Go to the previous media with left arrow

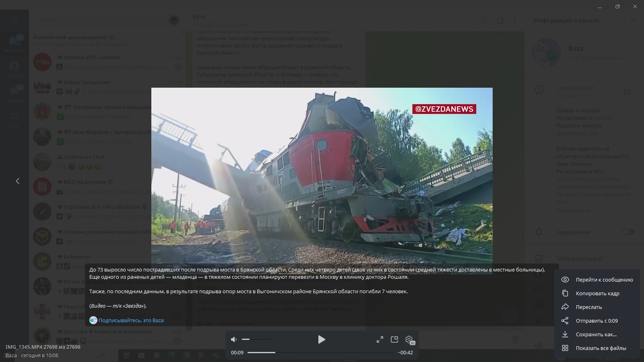[17, 181]
